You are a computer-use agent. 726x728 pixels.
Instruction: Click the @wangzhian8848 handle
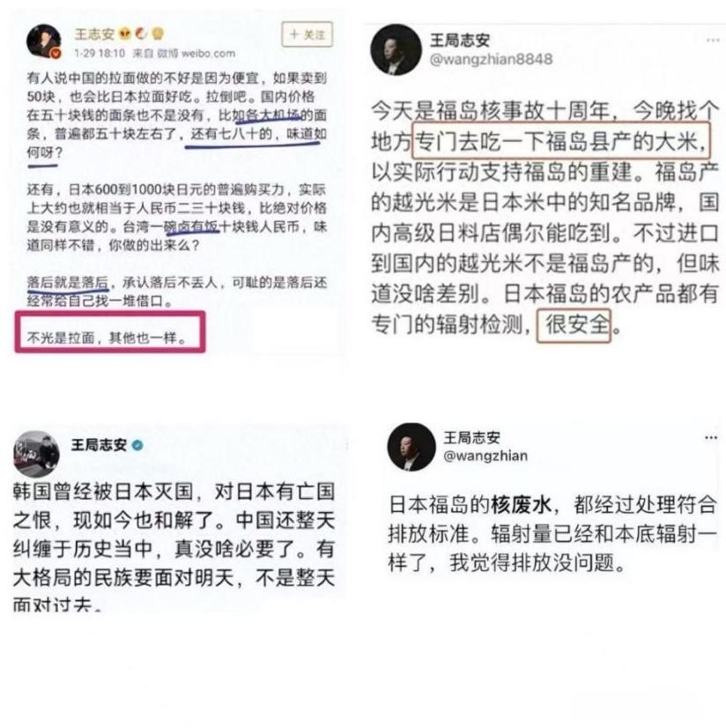[491, 59]
